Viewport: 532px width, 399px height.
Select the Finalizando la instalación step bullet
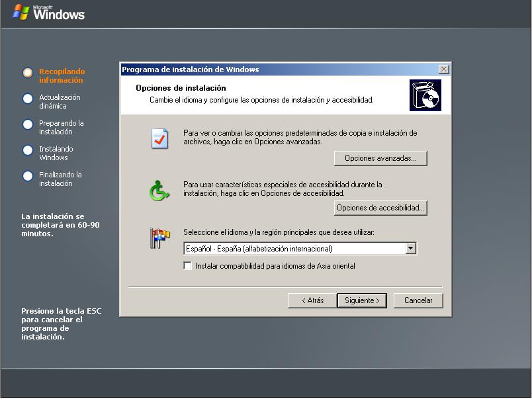pos(28,176)
